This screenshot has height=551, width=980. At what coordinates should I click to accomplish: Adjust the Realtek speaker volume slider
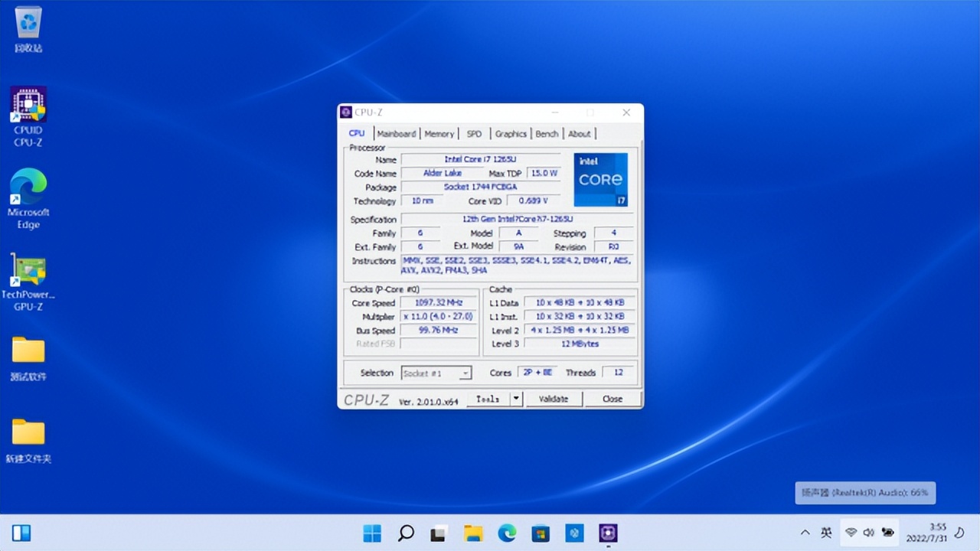click(865, 493)
